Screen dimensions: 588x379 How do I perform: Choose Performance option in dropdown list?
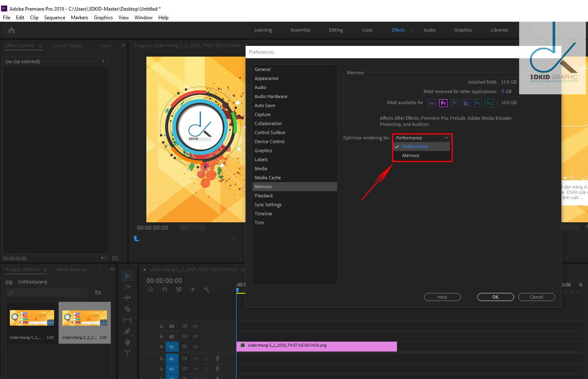[x=422, y=146]
